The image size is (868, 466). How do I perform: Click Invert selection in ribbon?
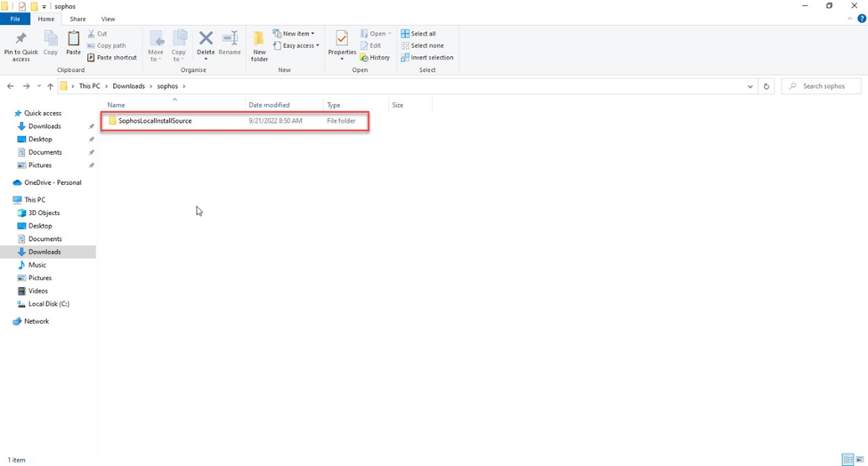(426, 58)
